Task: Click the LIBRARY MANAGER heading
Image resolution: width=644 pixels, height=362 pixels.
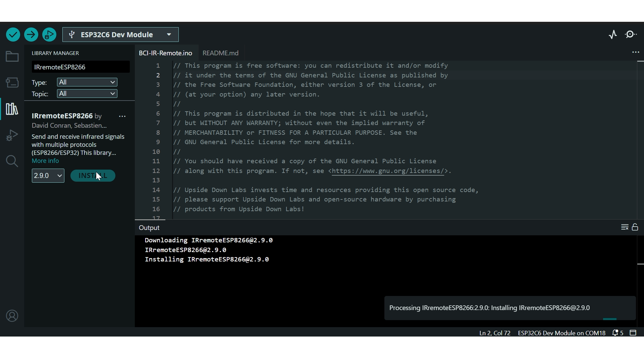Action: coord(55,53)
